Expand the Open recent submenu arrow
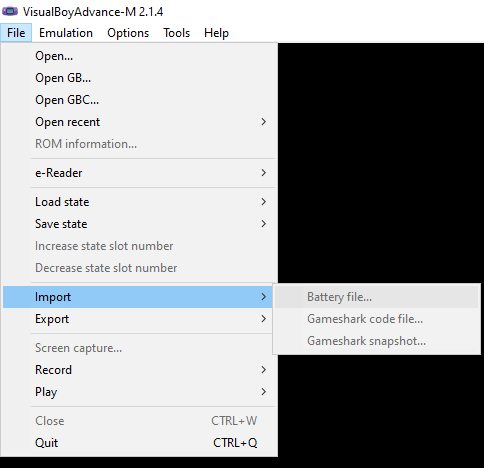 (x=264, y=122)
